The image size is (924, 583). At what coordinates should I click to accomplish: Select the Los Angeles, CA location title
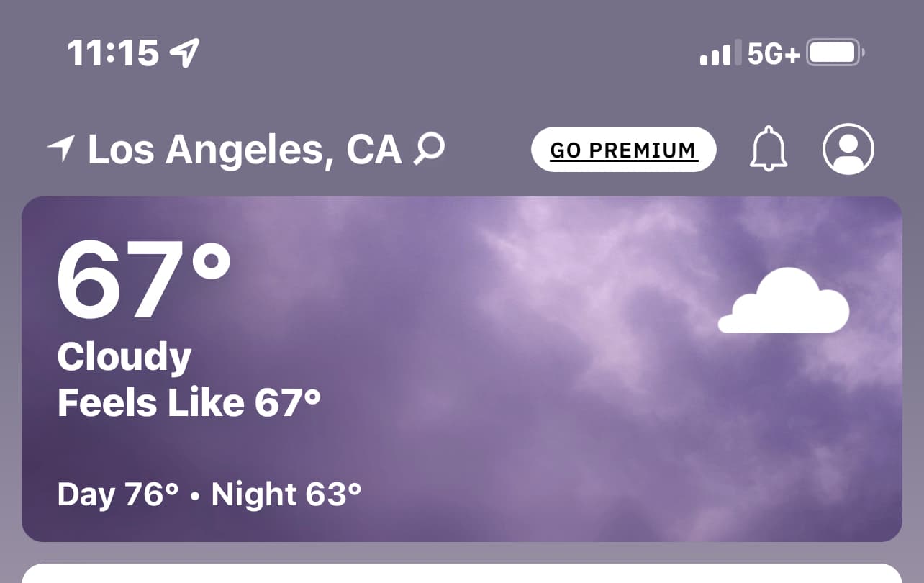tap(245, 150)
